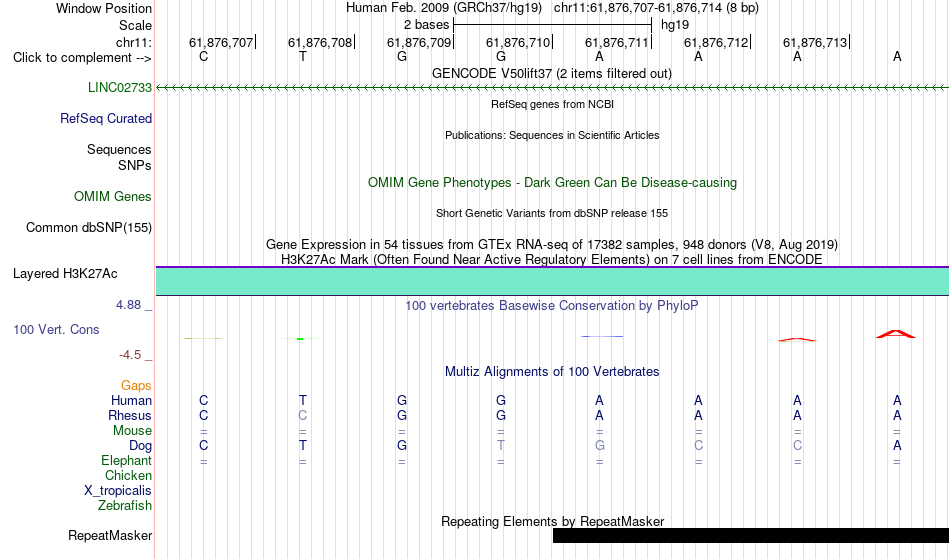Click 'Short Genetic Variants from dbSNP release 155'
Image resolution: width=950 pixels, height=559 pixels.
[552, 213]
